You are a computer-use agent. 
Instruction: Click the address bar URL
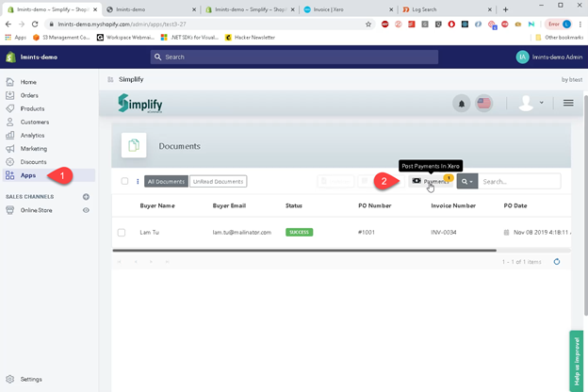[x=122, y=24]
